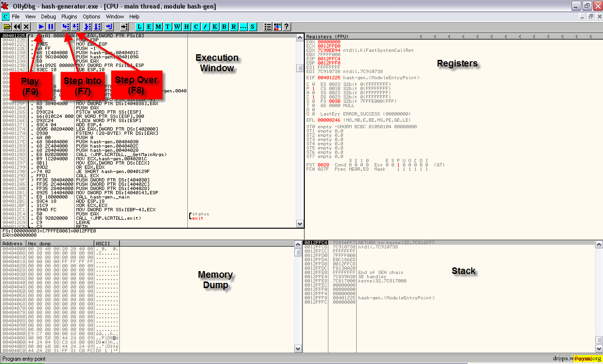Open a file with the folder icon

pos(7,27)
